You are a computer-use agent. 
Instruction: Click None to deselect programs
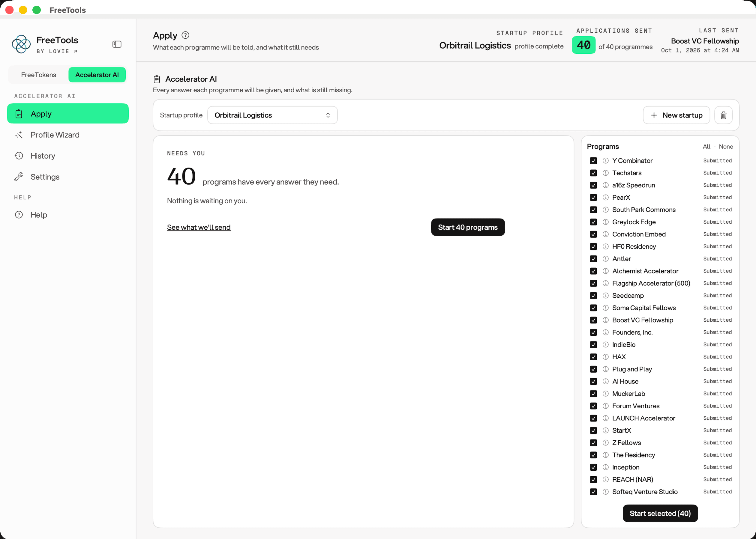pyautogui.click(x=726, y=147)
